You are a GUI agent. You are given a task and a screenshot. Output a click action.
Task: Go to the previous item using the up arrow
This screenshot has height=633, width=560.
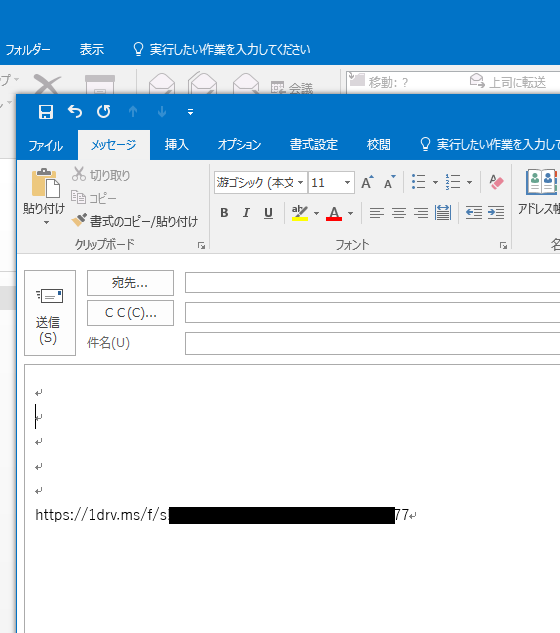point(133,111)
